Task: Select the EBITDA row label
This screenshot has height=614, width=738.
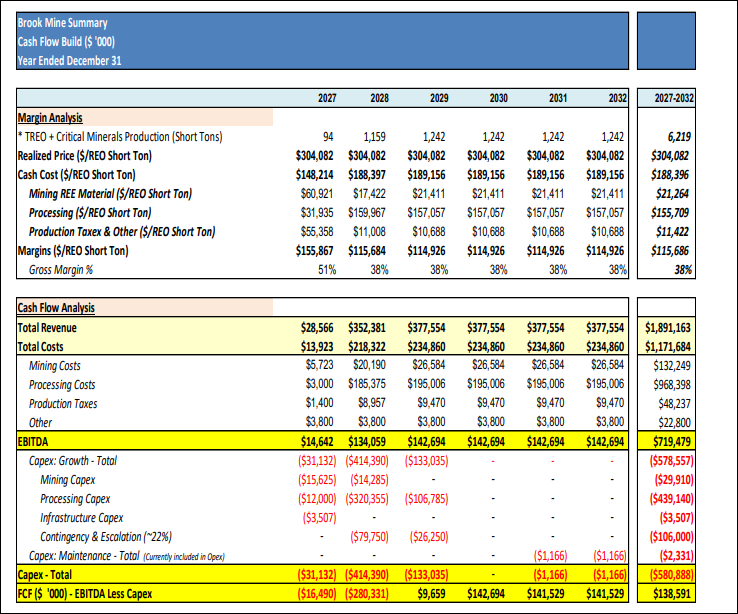Action: (x=33, y=442)
